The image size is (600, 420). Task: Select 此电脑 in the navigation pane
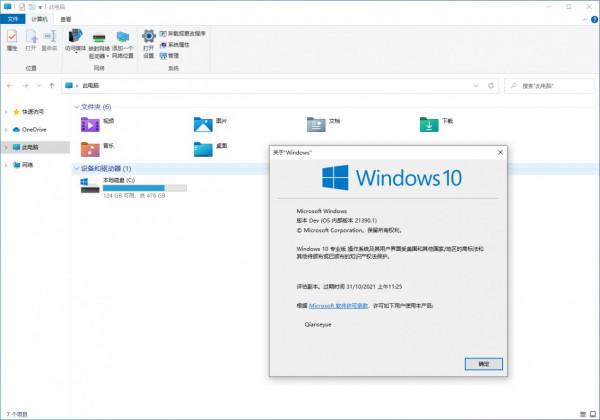click(x=30, y=147)
